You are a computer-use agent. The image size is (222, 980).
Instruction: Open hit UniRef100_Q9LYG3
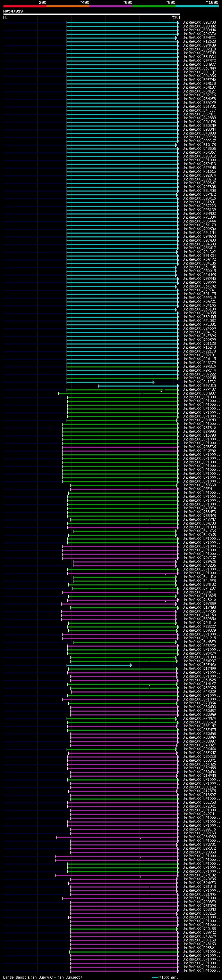199,23
